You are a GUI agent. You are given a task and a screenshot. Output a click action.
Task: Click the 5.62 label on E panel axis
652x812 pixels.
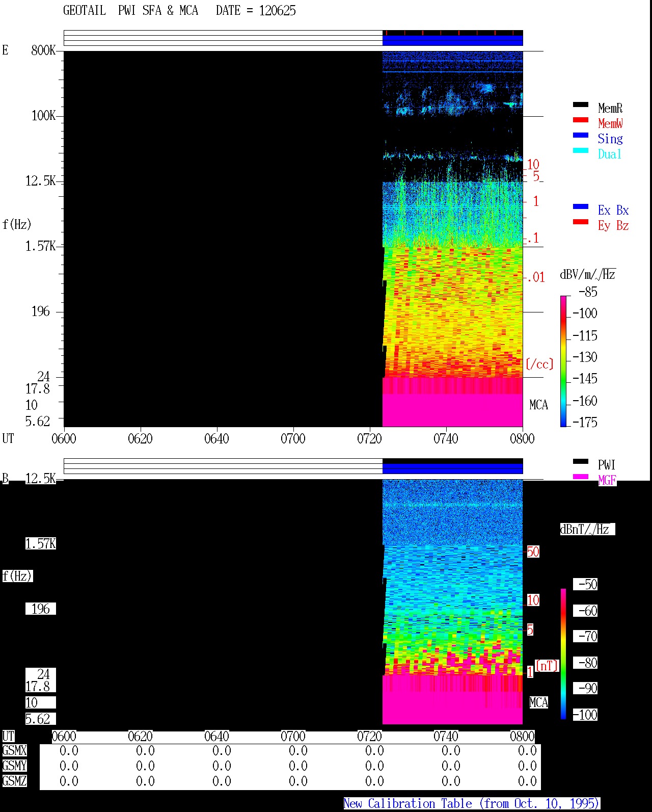[x=38, y=421]
